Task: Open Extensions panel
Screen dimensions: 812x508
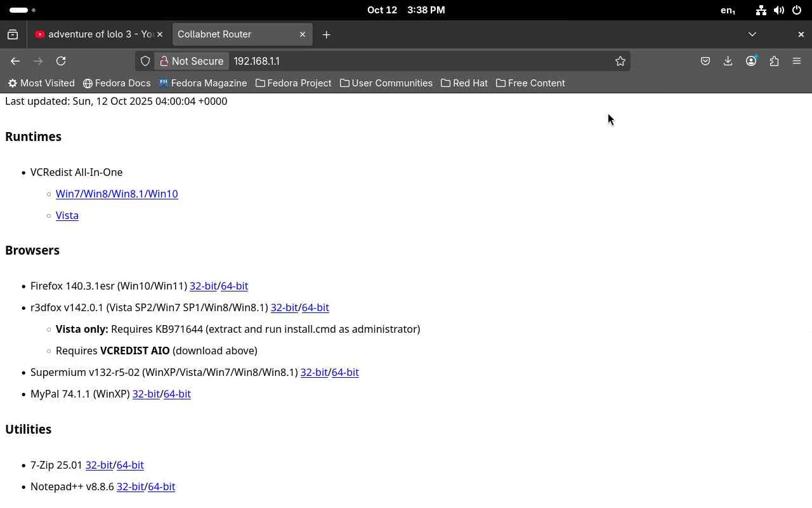Action: pyautogui.click(x=774, y=61)
